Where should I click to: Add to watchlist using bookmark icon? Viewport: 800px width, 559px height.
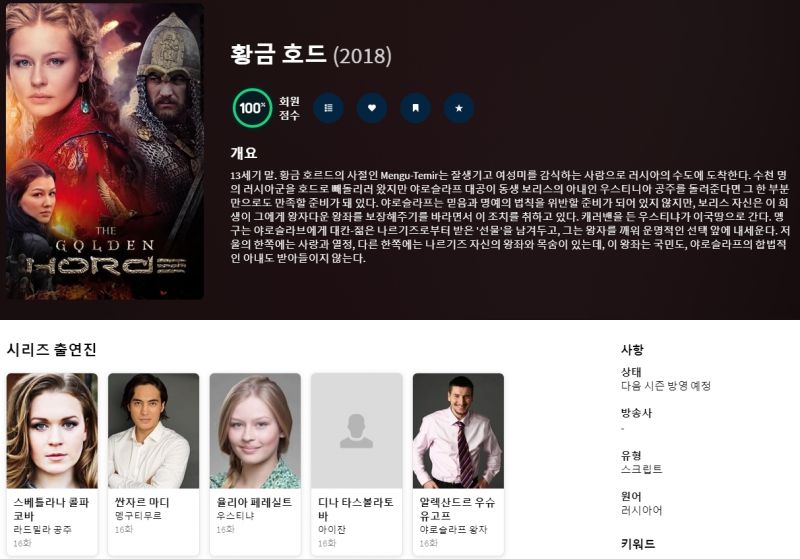(x=415, y=108)
